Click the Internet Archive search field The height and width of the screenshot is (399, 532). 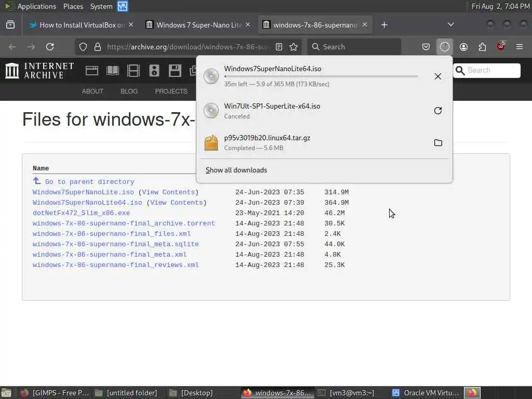click(487, 70)
